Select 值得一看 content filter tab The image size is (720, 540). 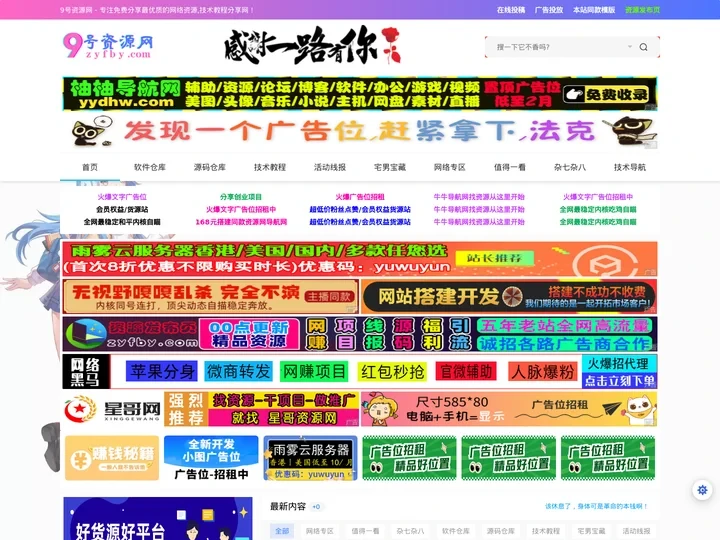(366, 531)
